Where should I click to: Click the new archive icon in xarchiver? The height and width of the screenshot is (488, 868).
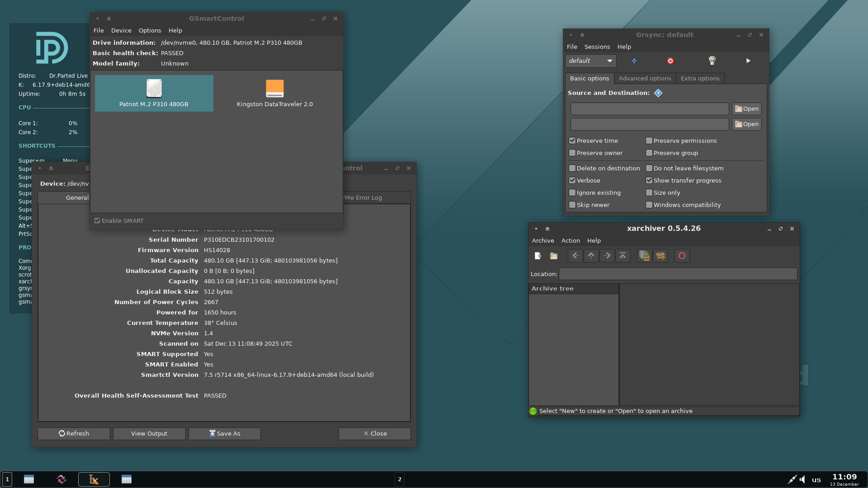coord(538,256)
